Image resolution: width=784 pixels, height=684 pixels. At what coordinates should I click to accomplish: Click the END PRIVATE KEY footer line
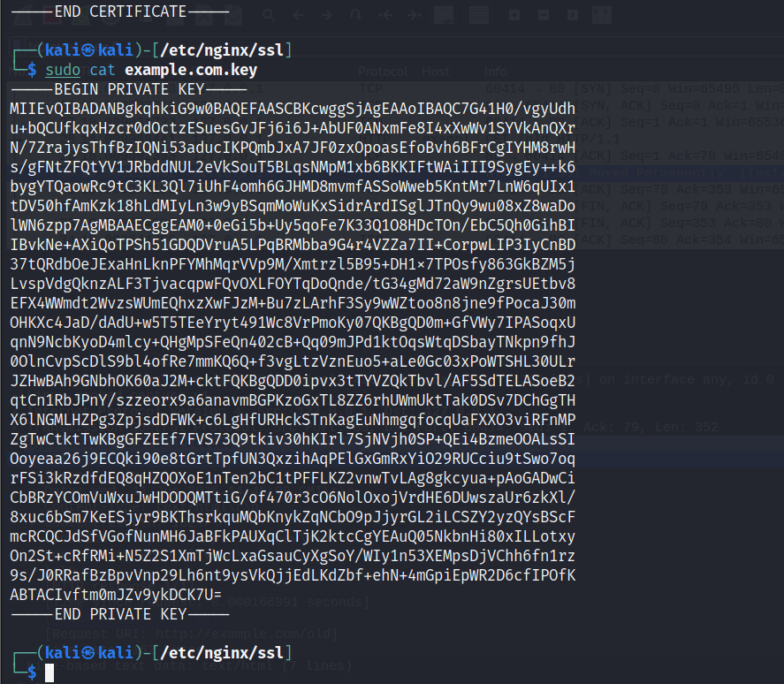pos(120,614)
